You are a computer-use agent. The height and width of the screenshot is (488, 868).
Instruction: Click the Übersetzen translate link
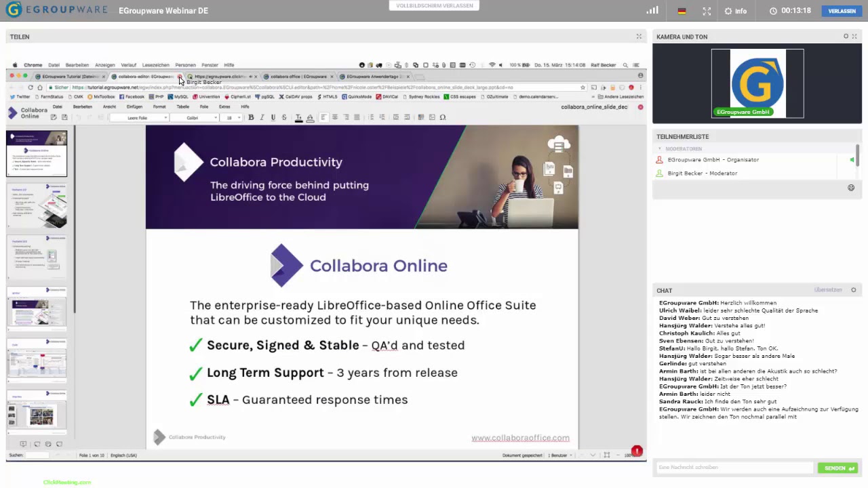pos(828,290)
